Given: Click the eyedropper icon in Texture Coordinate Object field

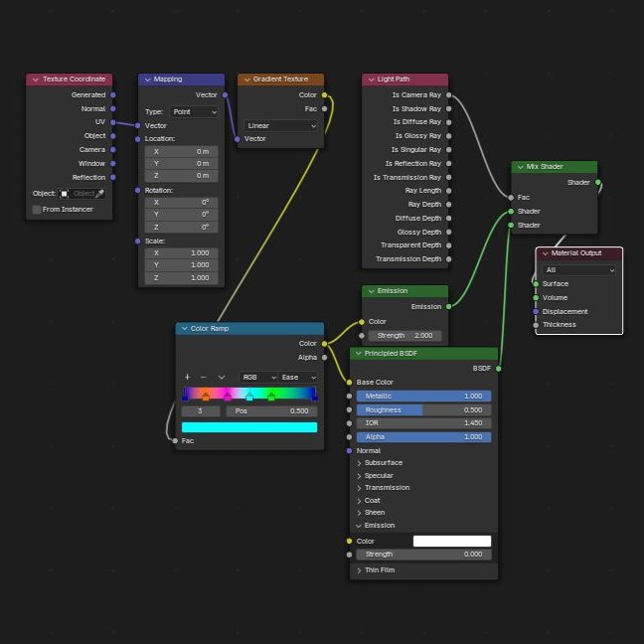Looking at the screenshot, I should point(99,194).
